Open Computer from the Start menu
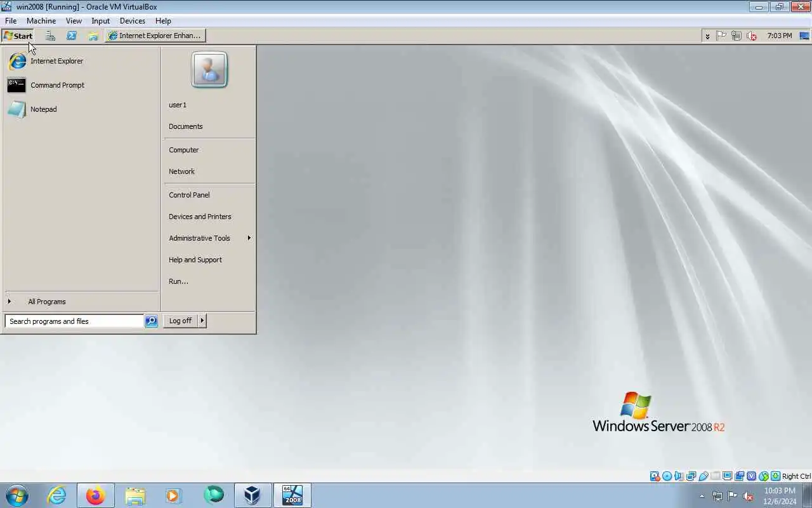The width and height of the screenshot is (812, 508). coord(209,150)
